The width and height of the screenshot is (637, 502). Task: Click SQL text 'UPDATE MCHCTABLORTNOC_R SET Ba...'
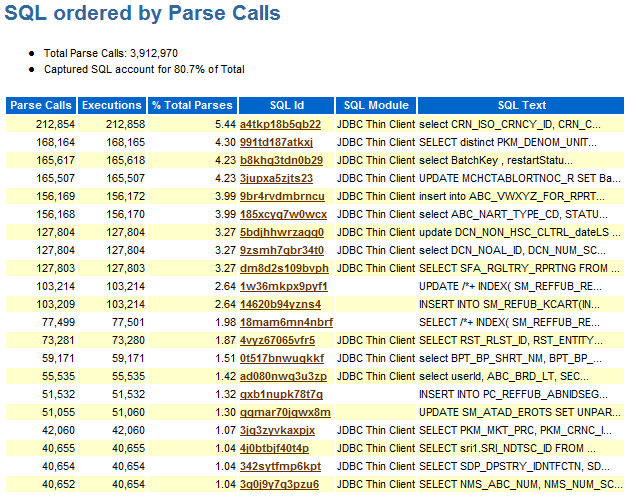tap(520, 178)
